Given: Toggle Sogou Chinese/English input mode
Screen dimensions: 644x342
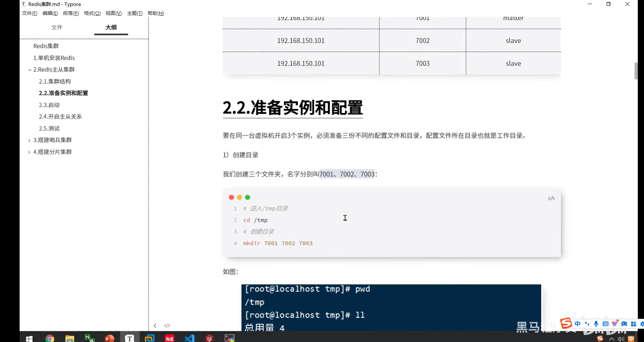Looking at the screenshot, I should pyautogui.click(x=578, y=324).
